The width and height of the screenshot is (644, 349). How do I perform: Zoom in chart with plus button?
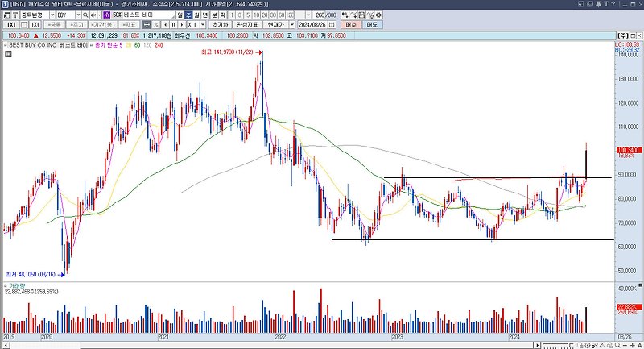click(633, 345)
